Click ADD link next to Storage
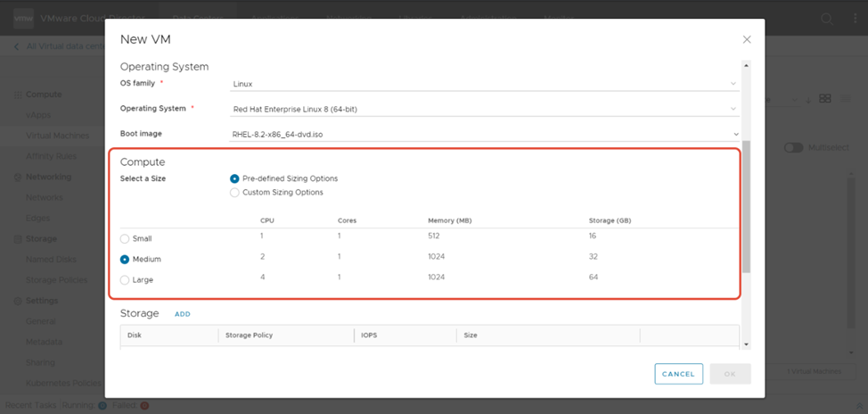 coord(182,314)
